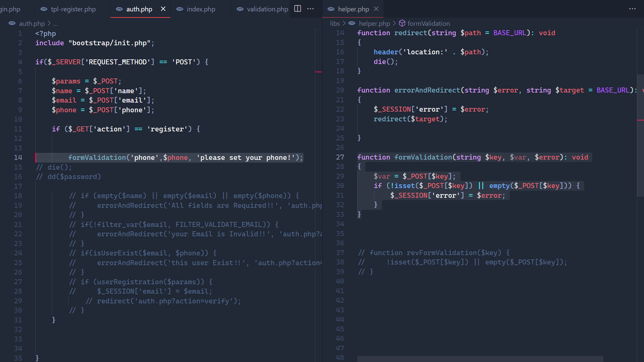Open more actions menu in left editor group
Image resolution: width=644 pixels, height=362 pixels.
[311, 9]
